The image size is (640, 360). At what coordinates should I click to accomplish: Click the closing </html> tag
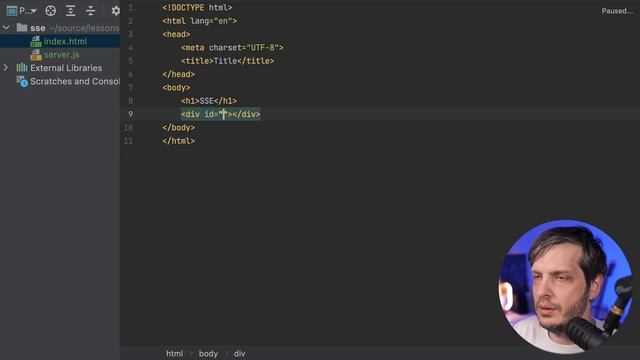click(178, 141)
